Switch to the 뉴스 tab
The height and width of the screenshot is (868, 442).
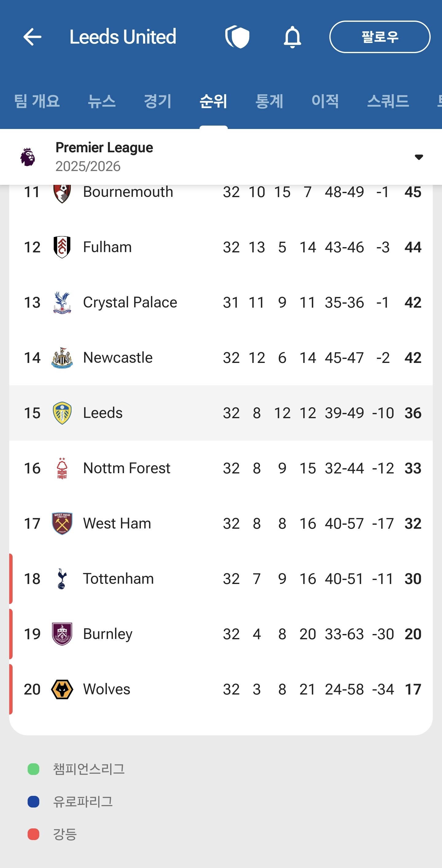[102, 101]
